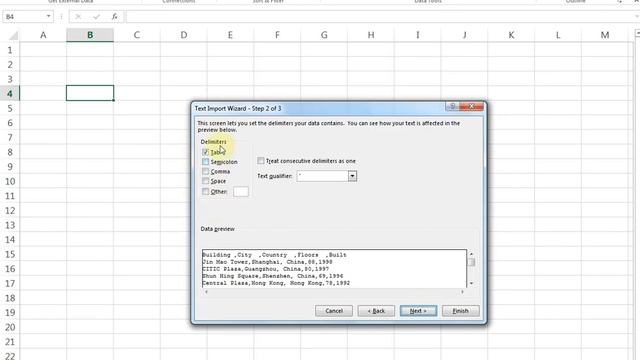
Task: Select column B header
Action: click(x=90, y=35)
